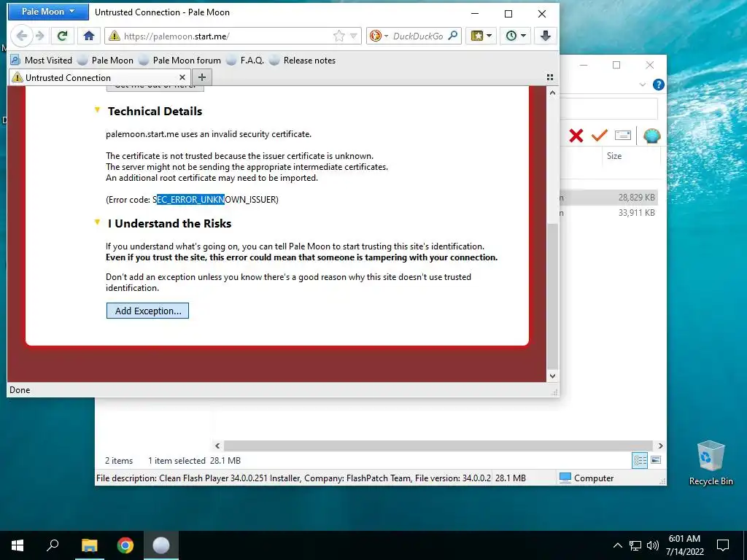The image size is (747, 560).
Task: Open the address bar history dropdown arrow
Action: 354,36
